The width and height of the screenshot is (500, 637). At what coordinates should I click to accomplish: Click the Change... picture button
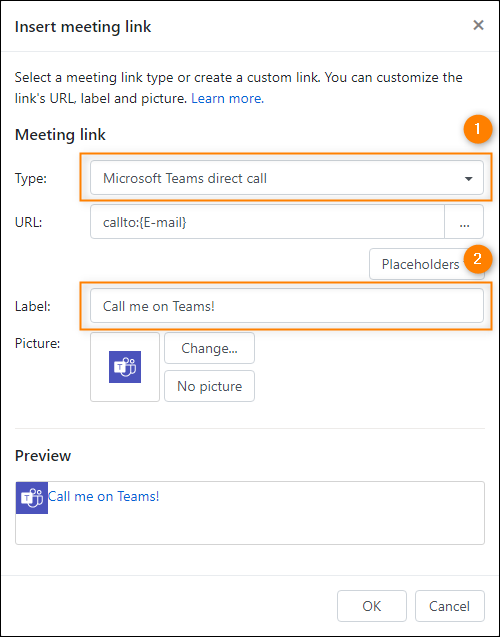(x=209, y=348)
